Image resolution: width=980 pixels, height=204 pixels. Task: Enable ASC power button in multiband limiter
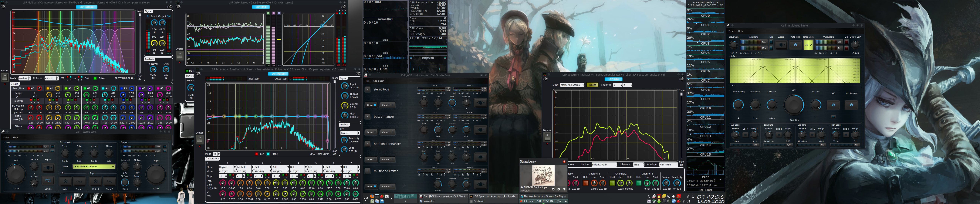tap(833, 105)
